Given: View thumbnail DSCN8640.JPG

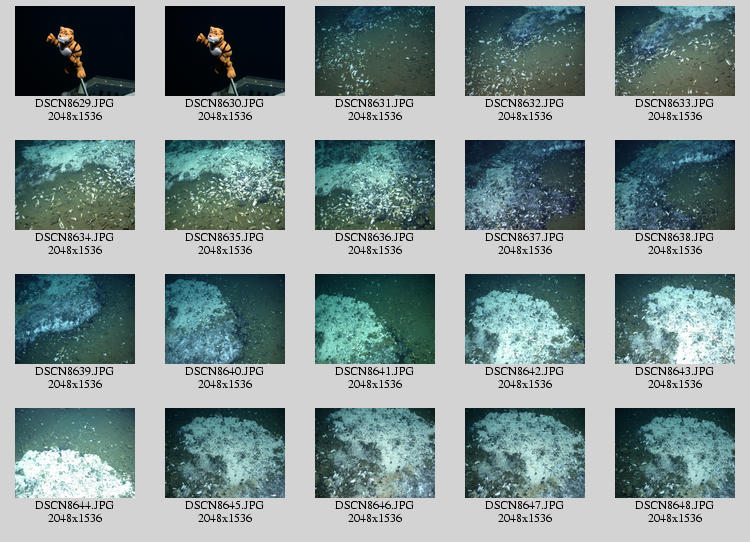Looking at the screenshot, I should (x=225, y=319).
